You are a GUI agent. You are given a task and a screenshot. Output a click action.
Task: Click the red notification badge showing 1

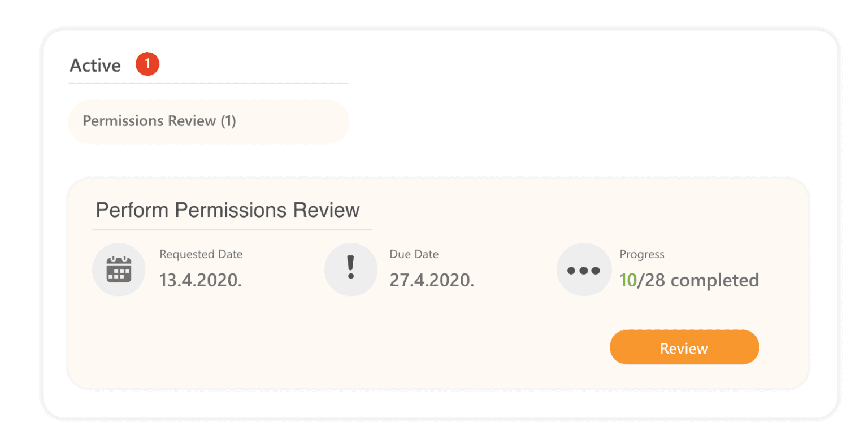tap(147, 64)
